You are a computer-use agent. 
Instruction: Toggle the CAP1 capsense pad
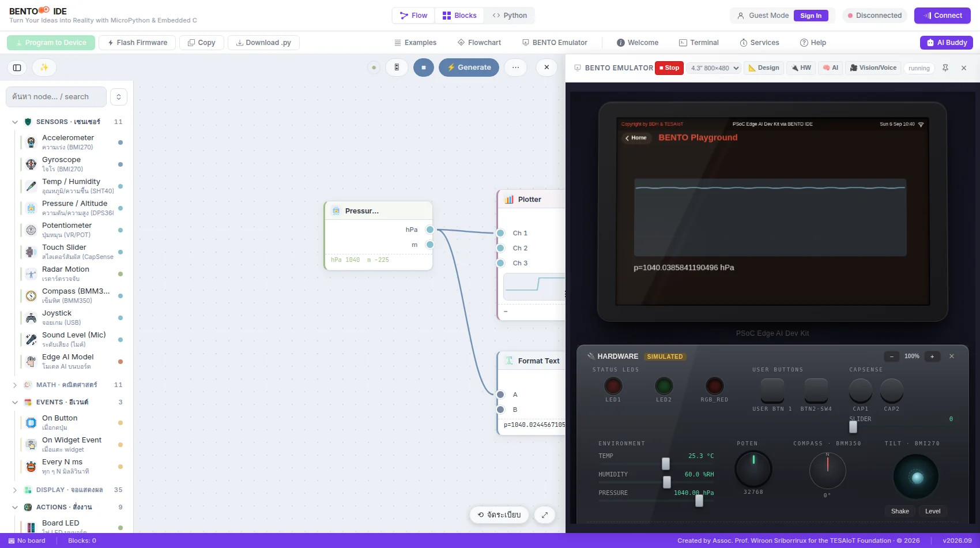pyautogui.click(x=861, y=391)
